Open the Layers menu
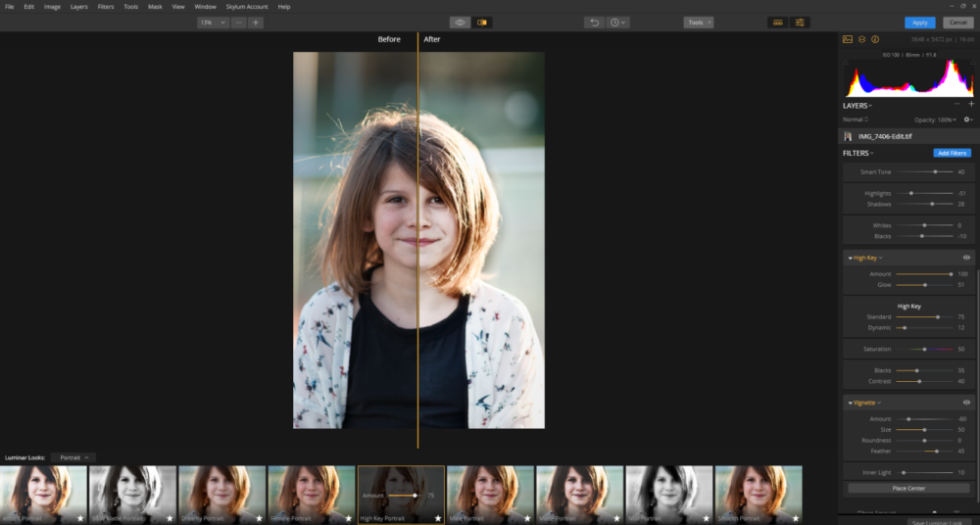The height and width of the screenshot is (525, 980). click(78, 6)
